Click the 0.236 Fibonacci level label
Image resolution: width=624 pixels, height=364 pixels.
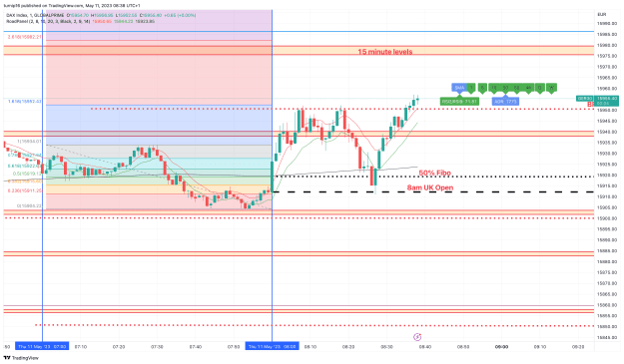24,190
